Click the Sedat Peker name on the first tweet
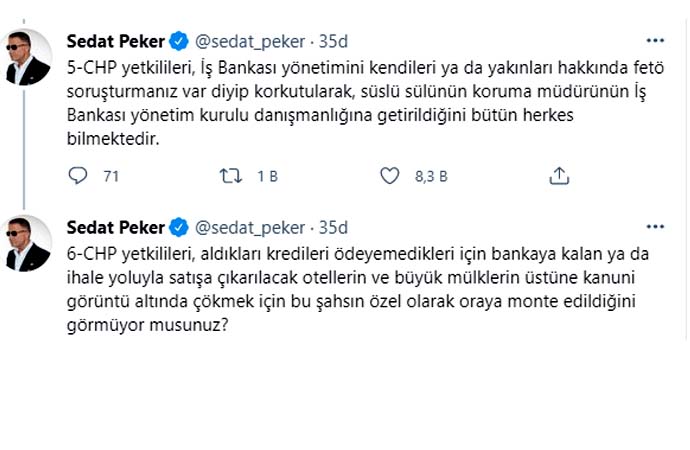This screenshot has width=690, height=450. pyautogui.click(x=115, y=41)
